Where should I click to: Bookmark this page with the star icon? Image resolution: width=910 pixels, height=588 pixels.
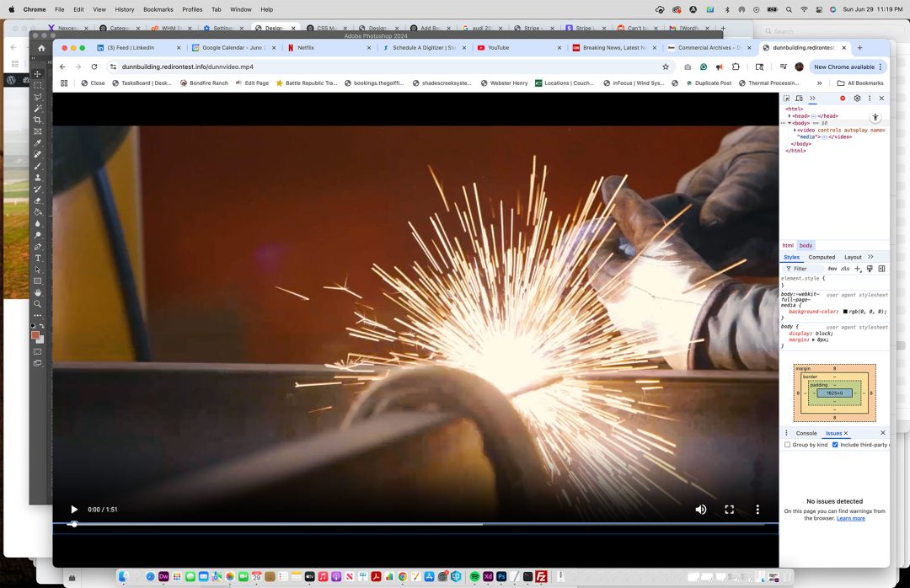[666, 67]
